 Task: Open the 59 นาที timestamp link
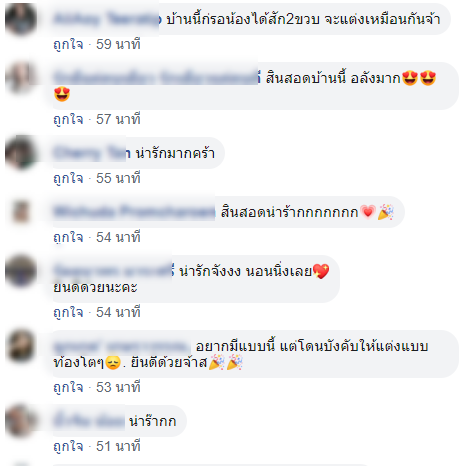[x=118, y=44]
